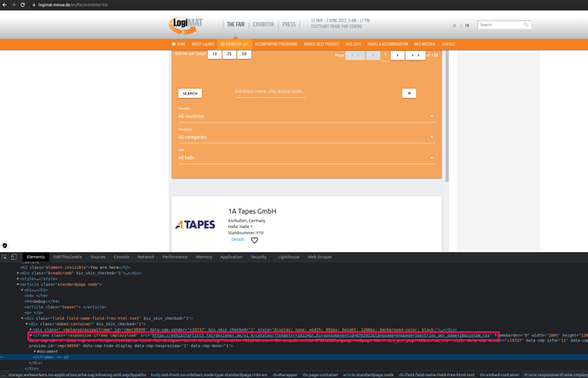Image resolution: width=588 pixels, height=378 pixels.
Task: Open the All countries dropdown
Action: [x=306, y=116]
